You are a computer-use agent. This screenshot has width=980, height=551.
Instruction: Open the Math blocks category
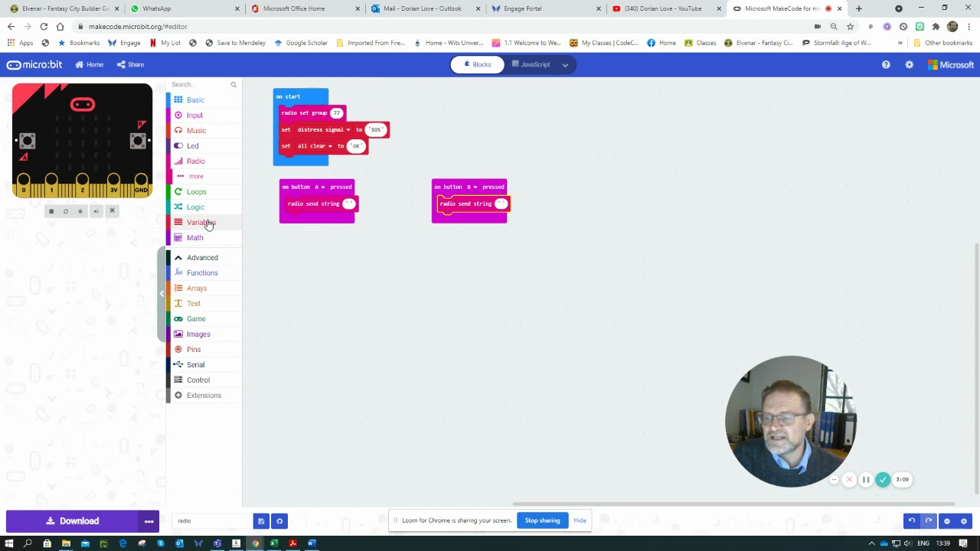194,237
